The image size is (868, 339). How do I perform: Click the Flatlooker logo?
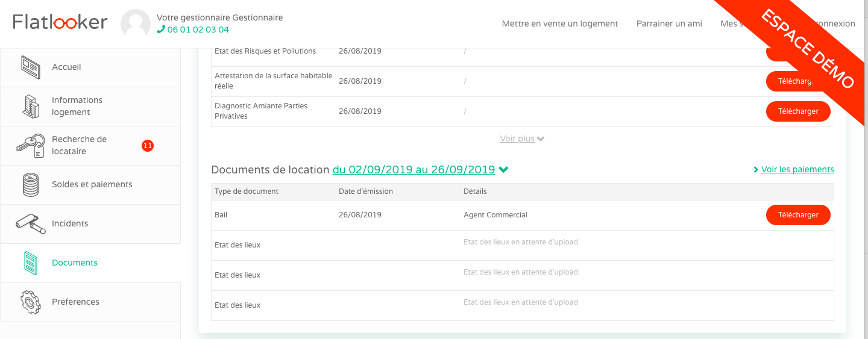pos(60,22)
